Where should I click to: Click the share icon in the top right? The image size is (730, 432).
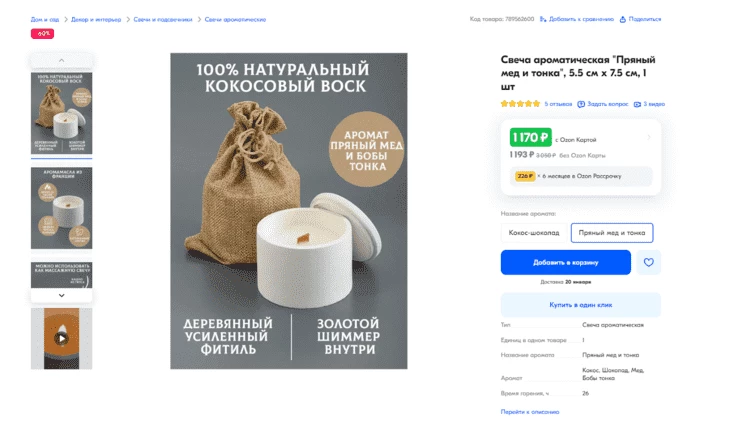tap(622, 19)
